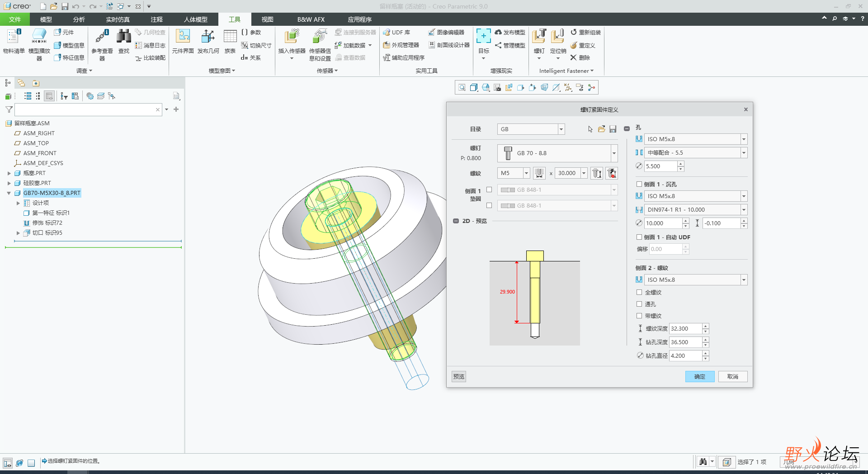Switch to the View (视图) tab
Screen dimensions: 868x474
tap(267, 19)
